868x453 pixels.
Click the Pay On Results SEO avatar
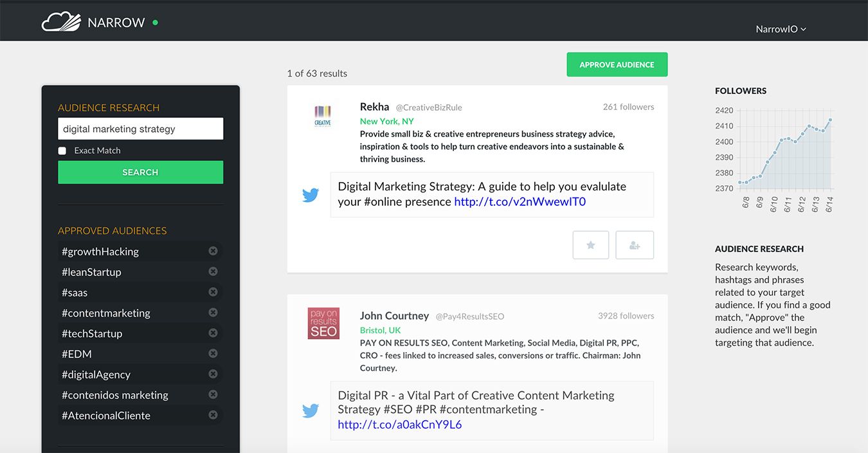click(x=323, y=323)
